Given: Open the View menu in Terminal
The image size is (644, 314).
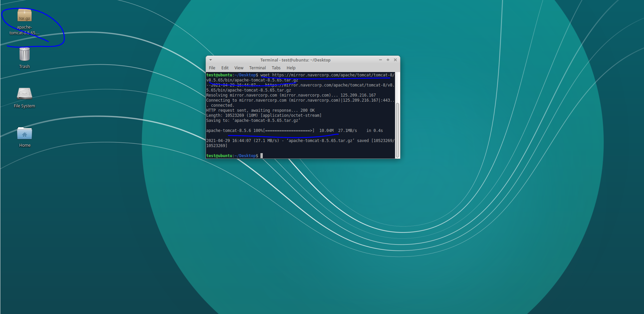Looking at the screenshot, I should (x=239, y=68).
